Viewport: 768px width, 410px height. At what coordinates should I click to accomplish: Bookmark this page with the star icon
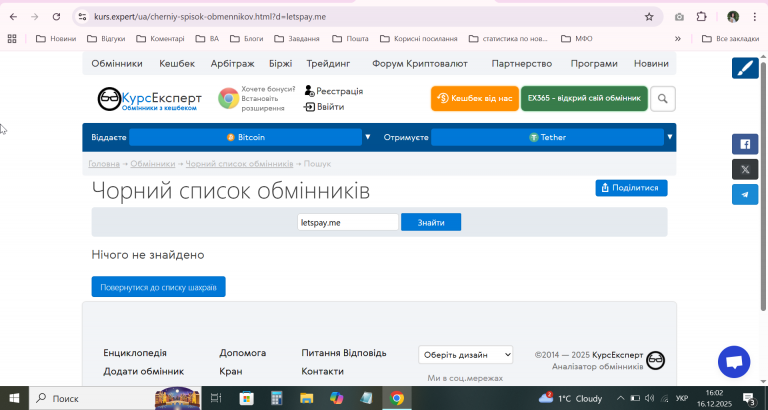click(x=649, y=17)
